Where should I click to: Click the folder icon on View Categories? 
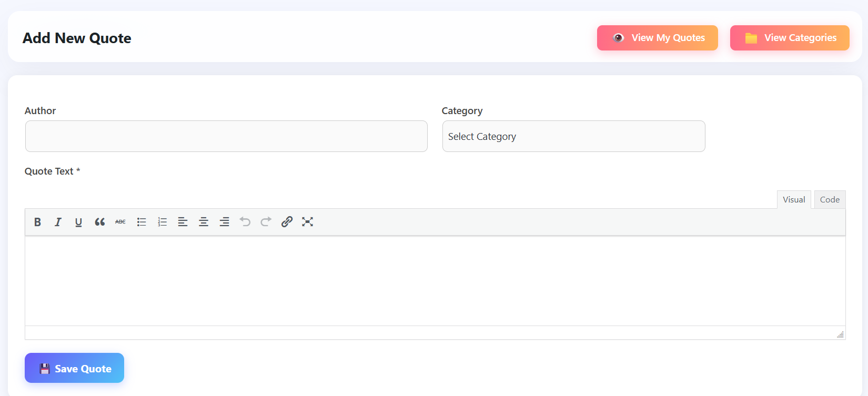(x=751, y=38)
